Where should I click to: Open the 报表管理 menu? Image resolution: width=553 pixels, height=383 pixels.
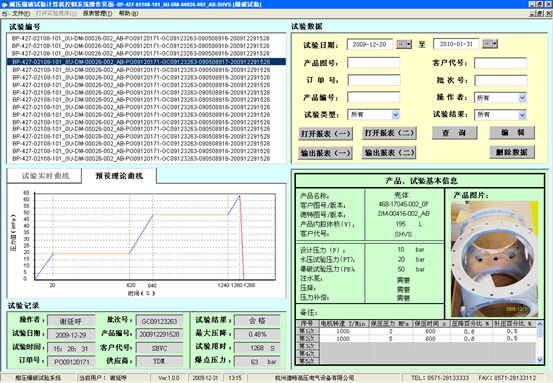98,13
